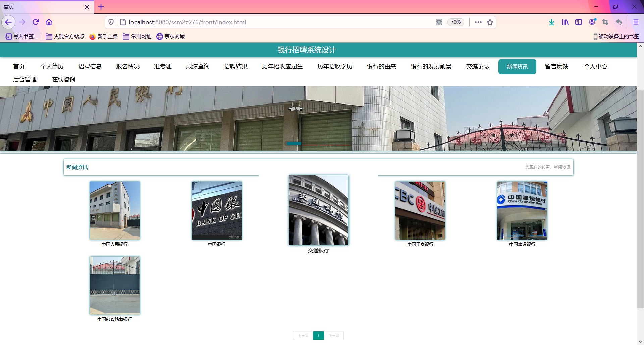Click the browser Back arrow button
This screenshot has height=345, width=644.
pyautogui.click(x=8, y=22)
